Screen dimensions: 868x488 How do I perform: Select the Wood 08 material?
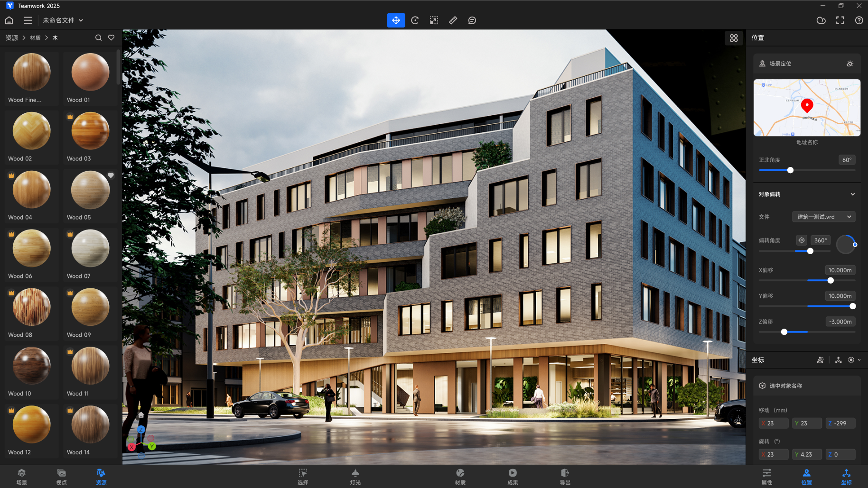[x=32, y=313]
